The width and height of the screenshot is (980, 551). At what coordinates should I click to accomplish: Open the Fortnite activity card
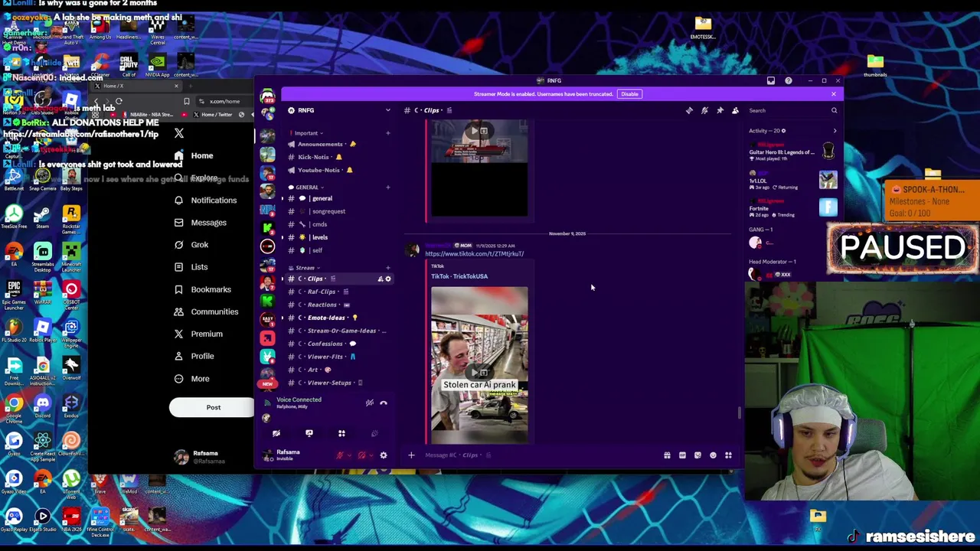tap(793, 208)
